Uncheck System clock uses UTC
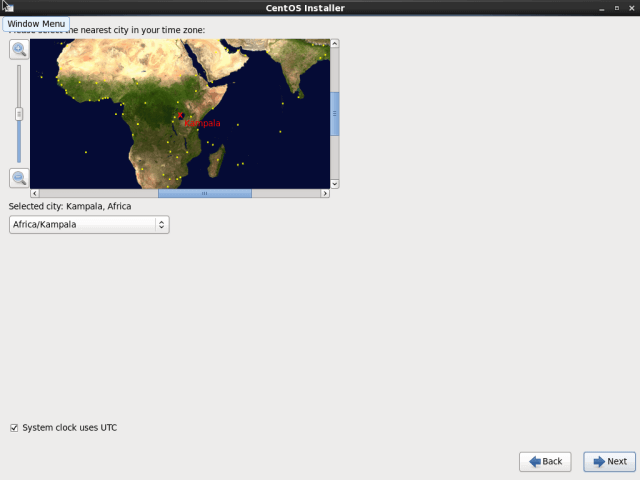The width and height of the screenshot is (640, 480). click(x=14, y=428)
